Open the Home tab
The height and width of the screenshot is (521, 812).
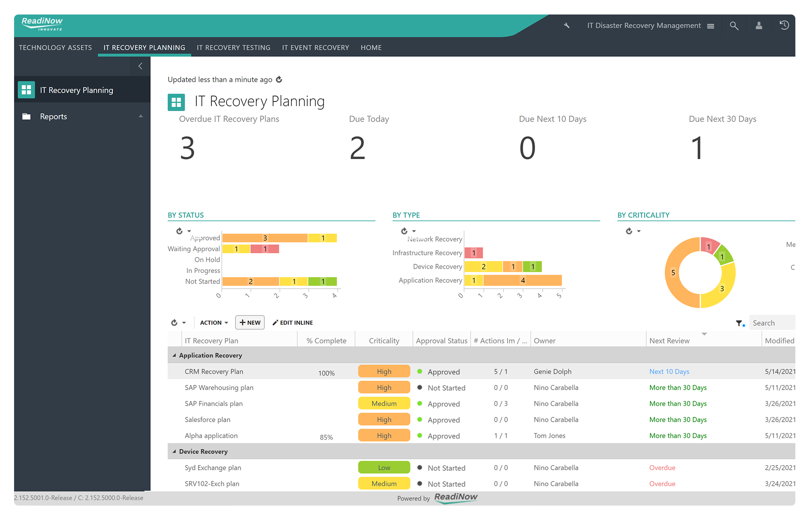tap(371, 48)
